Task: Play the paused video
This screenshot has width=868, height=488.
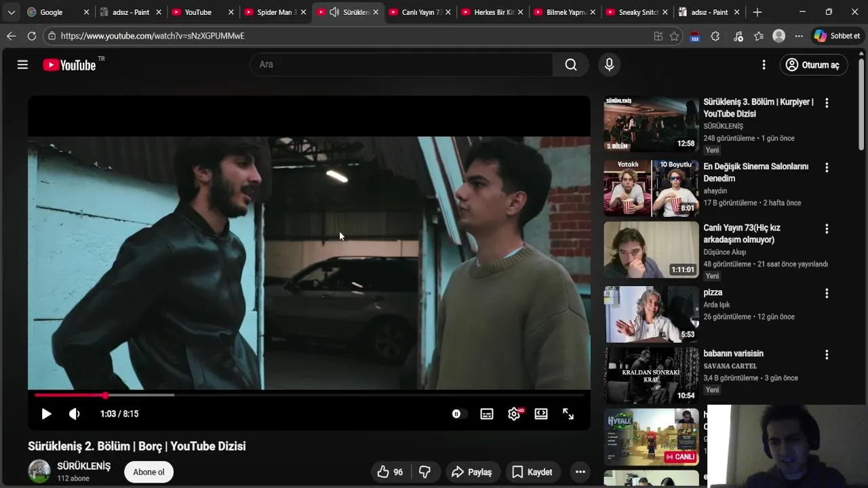Action: pyautogui.click(x=46, y=413)
